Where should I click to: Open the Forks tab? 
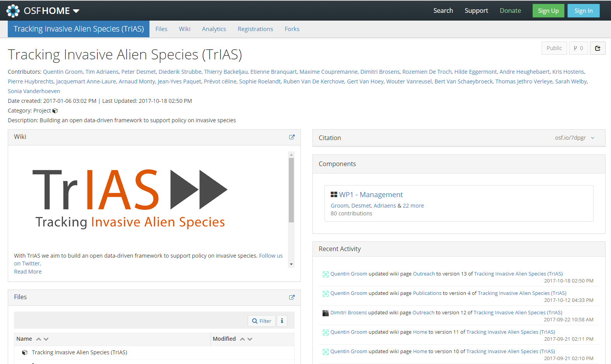click(292, 29)
